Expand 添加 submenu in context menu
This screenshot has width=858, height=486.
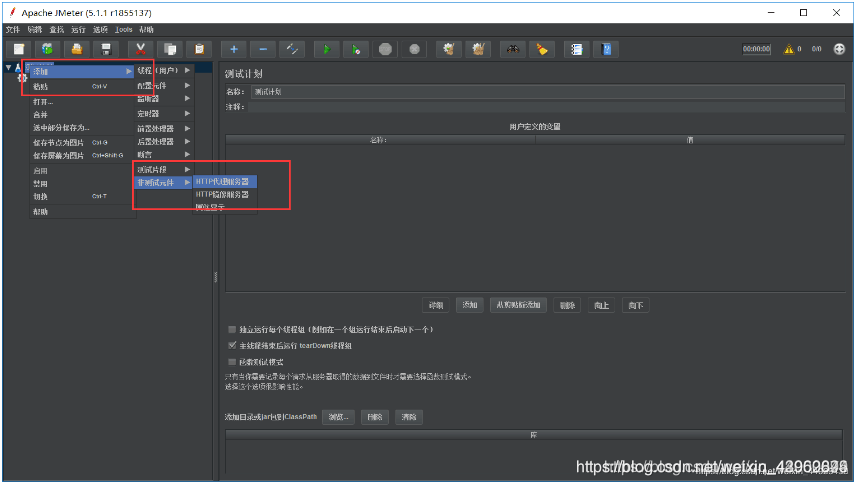80,71
